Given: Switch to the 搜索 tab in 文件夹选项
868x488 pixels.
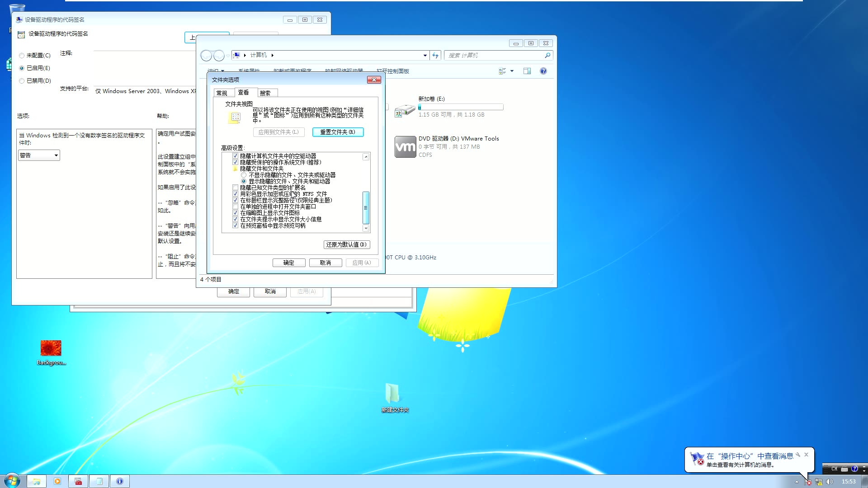Looking at the screenshot, I should click(x=266, y=93).
